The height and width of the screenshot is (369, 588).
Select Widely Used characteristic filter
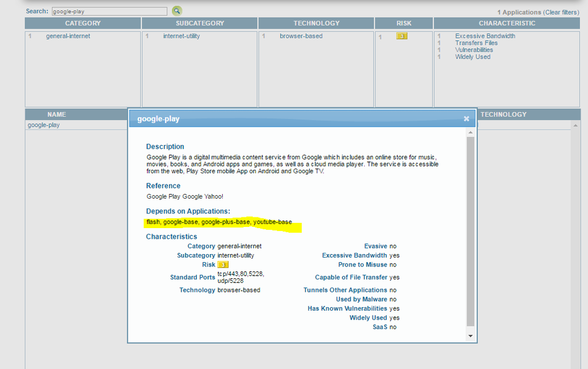click(473, 57)
